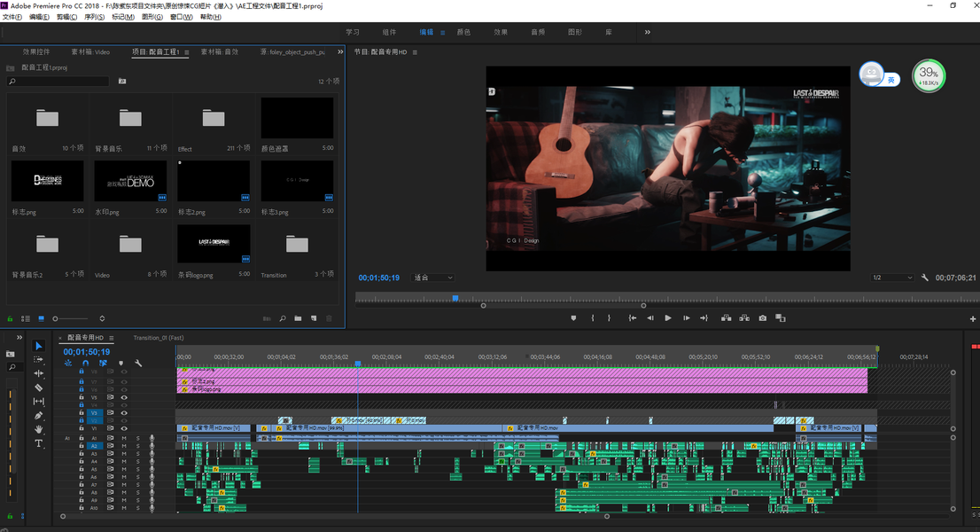Image resolution: width=980 pixels, height=532 pixels.
Task: Go to Out point in Program monitor
Action: pyautogui.click(x=704, y=318)
